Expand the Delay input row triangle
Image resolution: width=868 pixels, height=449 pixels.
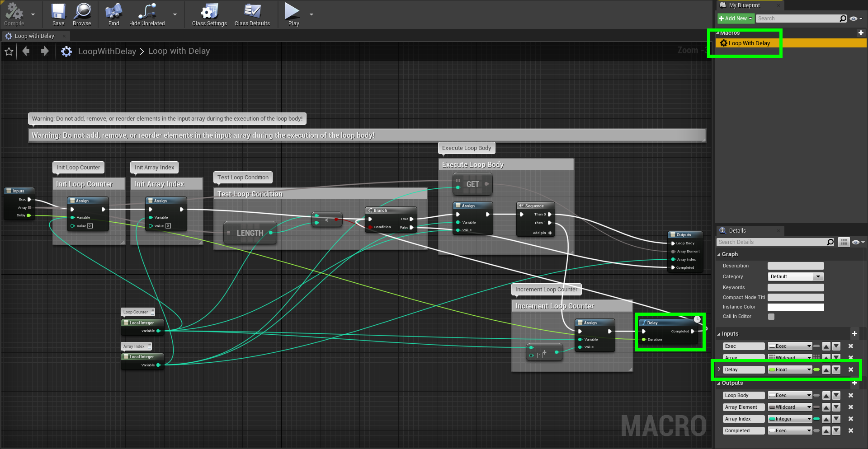719,369
